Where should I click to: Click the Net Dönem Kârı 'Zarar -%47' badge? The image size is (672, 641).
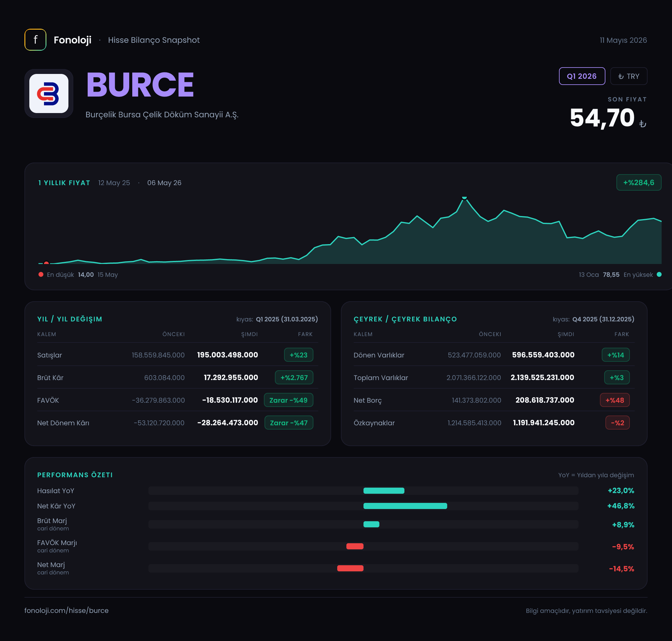click(x=289, y=422)
